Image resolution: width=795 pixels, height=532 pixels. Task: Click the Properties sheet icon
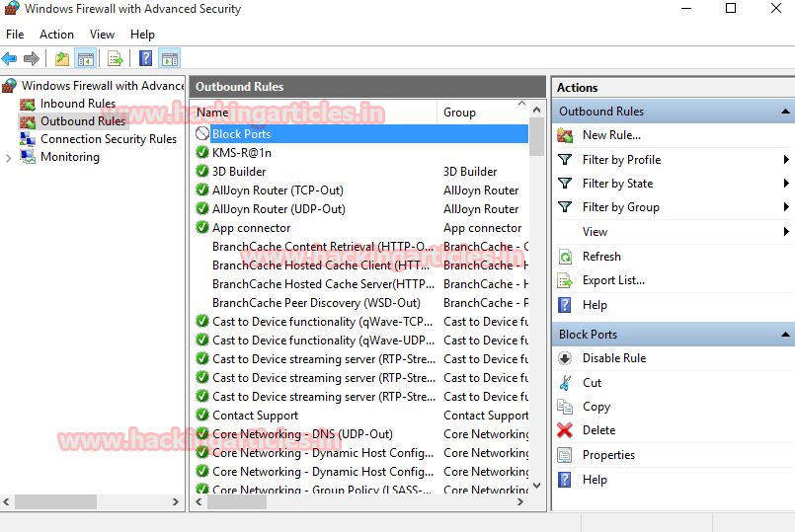coord(565,455)
